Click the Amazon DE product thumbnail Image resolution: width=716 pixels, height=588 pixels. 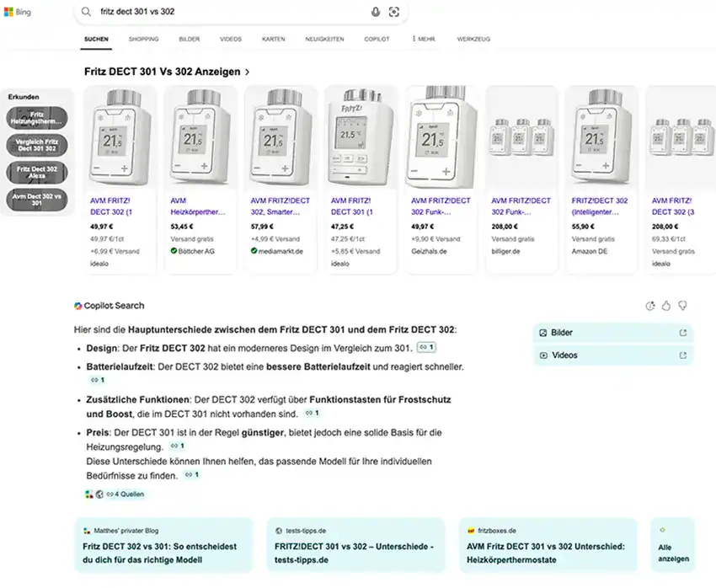pos(601,137)
